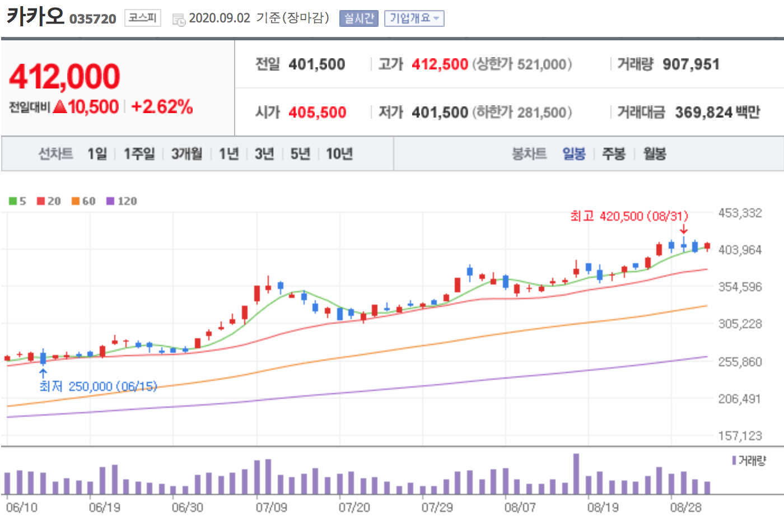Switch to 일봉 daily candle chart
Screen dimensions: 784x532
click(x=574, y=153)
